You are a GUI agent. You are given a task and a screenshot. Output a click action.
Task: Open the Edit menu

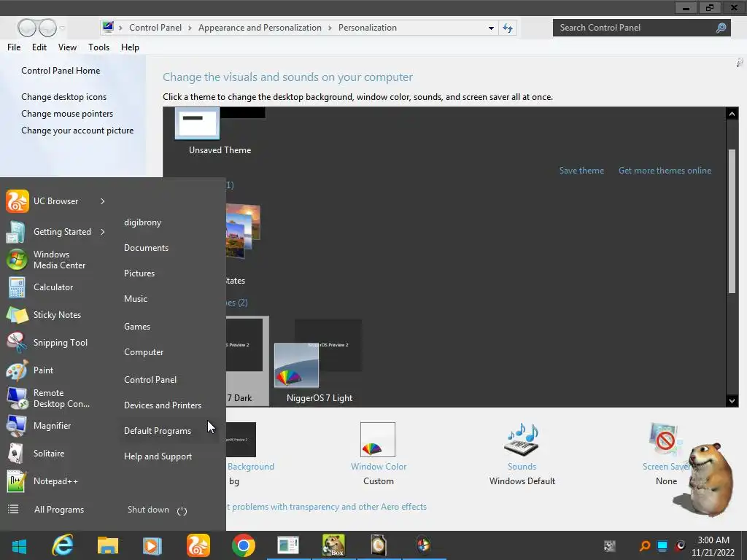coord(39,47)
